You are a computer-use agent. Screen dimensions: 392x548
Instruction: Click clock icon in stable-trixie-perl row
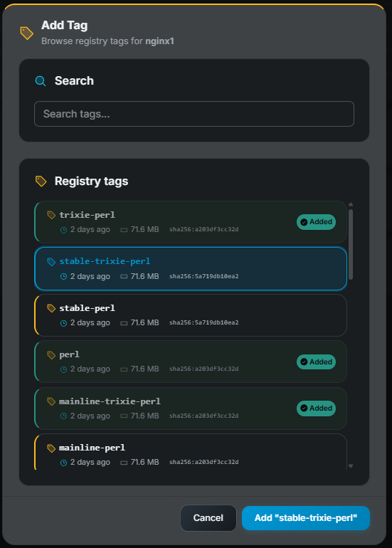tap(63, 276)
